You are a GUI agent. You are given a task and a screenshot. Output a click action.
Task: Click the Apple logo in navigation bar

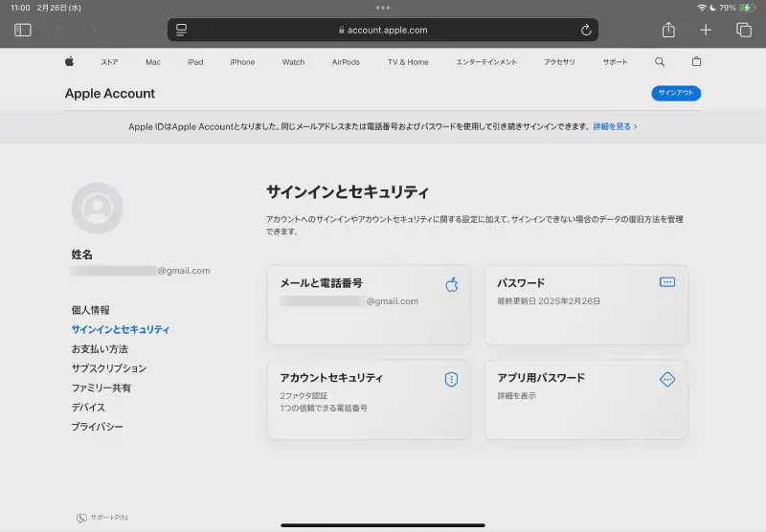[x=69, y=62]
